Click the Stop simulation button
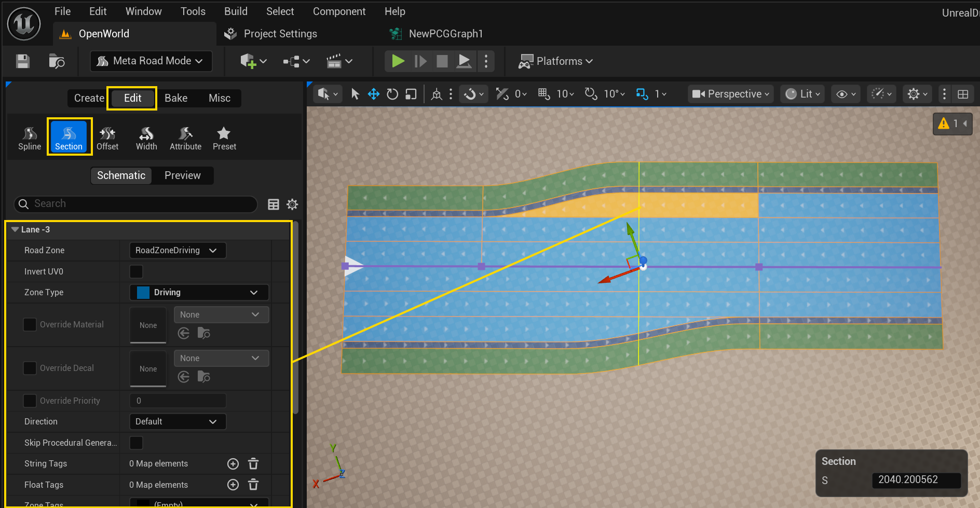 point(442,61)
